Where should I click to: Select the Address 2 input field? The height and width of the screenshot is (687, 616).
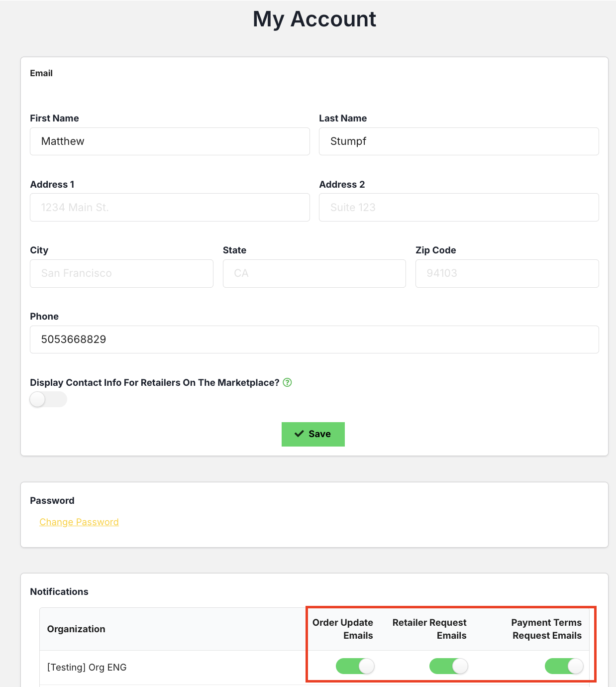pos(458,208)
